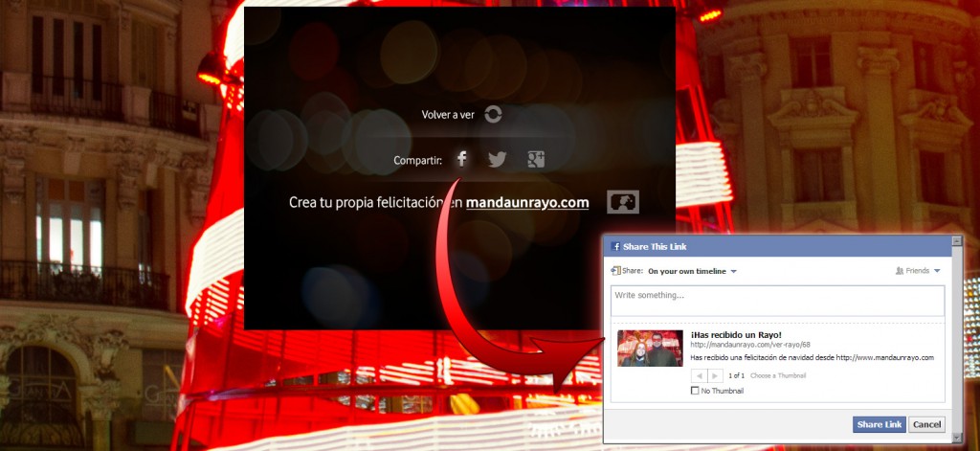
Task: Click the scroll-up button above the Share dialog
Action: (956, 241)
